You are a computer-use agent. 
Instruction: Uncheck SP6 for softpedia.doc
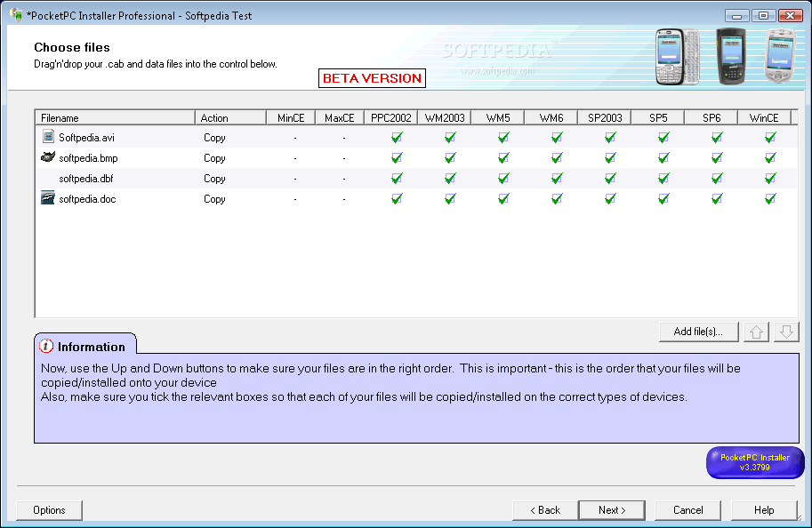pos(717,199)
